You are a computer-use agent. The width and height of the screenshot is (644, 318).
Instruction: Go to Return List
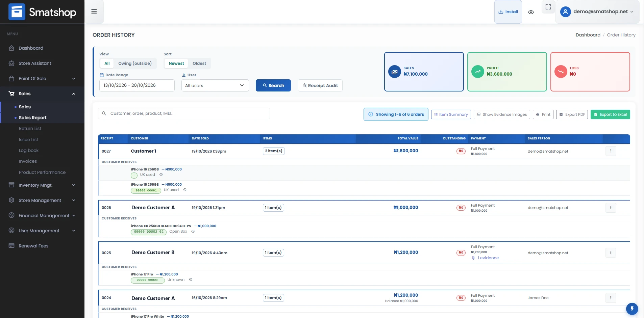(x=30, y=129)
